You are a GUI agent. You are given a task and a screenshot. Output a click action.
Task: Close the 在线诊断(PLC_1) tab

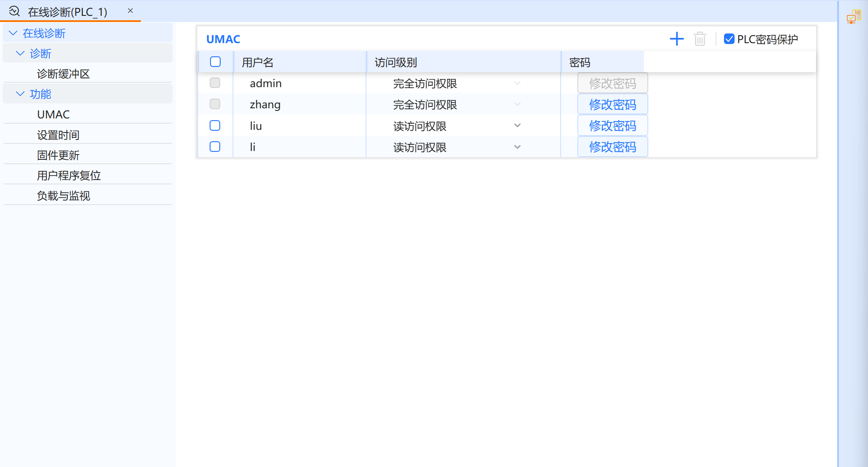click(x=130, y=11)
